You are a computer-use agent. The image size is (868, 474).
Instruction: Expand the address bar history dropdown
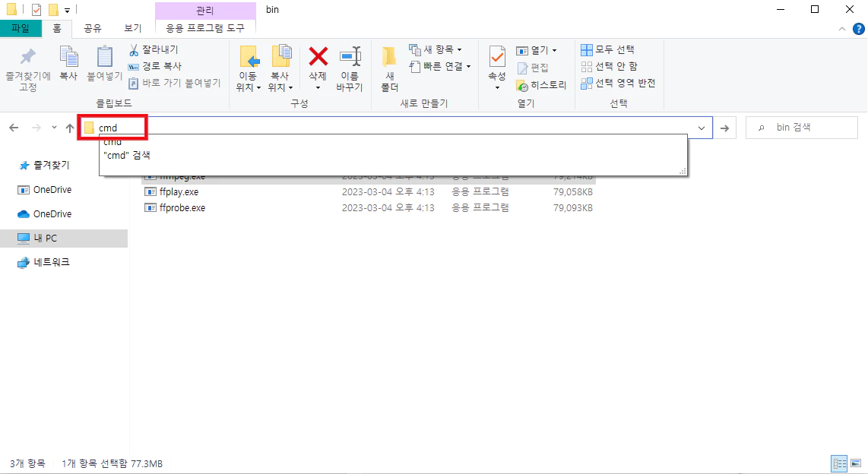[x=700, y=127]
